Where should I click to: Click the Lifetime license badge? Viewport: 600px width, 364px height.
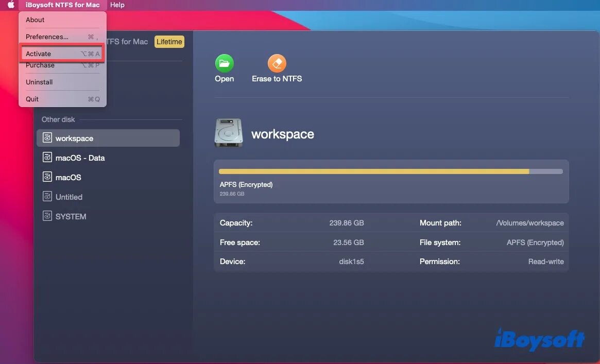pyautogui.click(x=169, y=42)
